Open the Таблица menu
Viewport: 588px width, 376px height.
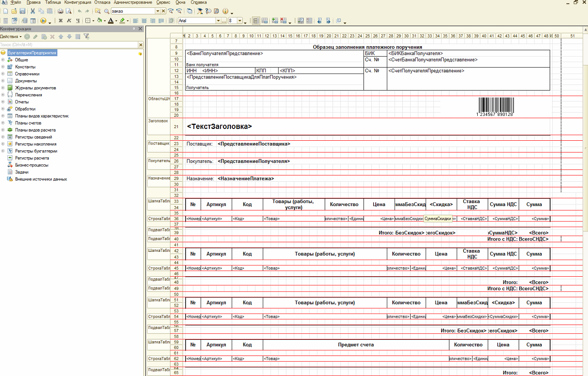[x=53, y=3]
